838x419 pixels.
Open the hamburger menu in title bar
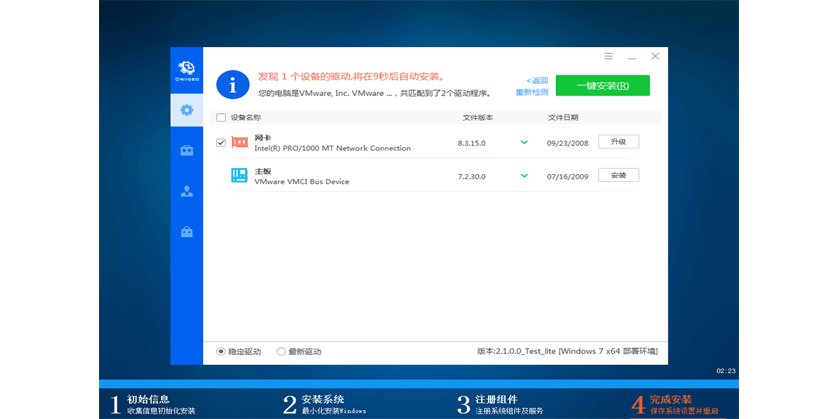point(609,57)
